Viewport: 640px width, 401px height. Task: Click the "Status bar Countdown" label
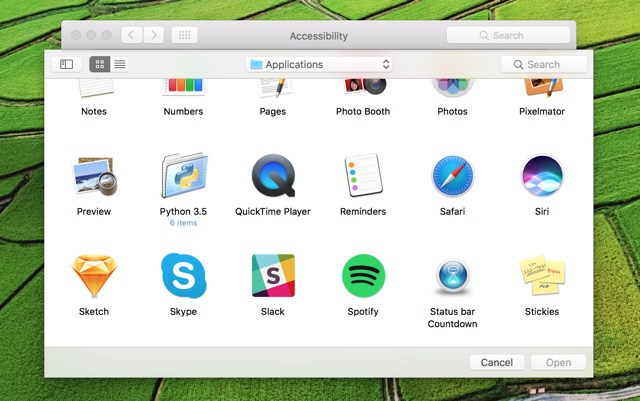click(453, 318)
